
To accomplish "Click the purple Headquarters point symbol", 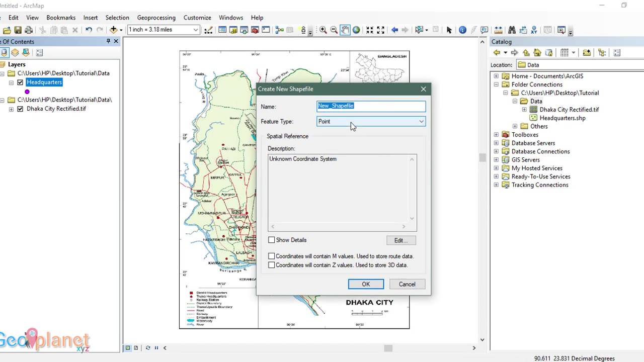I will (x=27, y=92).
